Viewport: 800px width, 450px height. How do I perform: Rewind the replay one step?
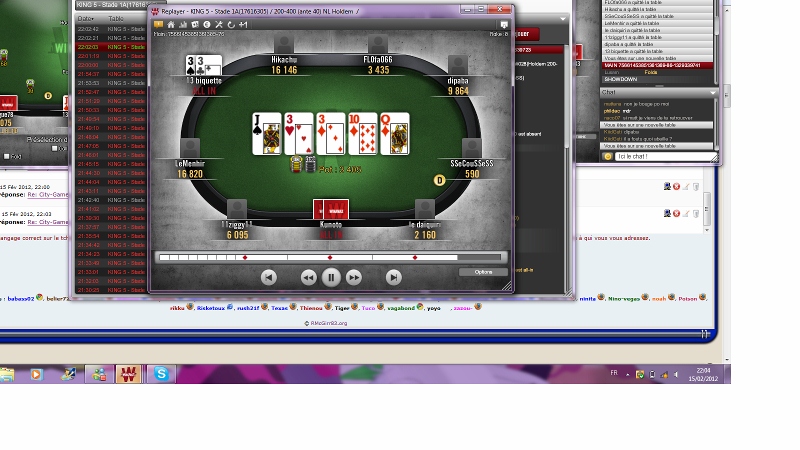pos(308,277)
